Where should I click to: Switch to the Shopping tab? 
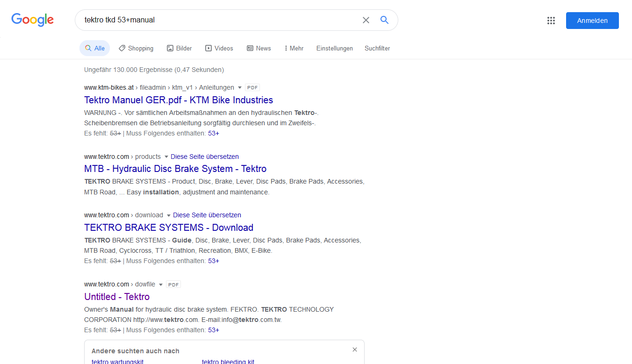click(x=136, y=48)
